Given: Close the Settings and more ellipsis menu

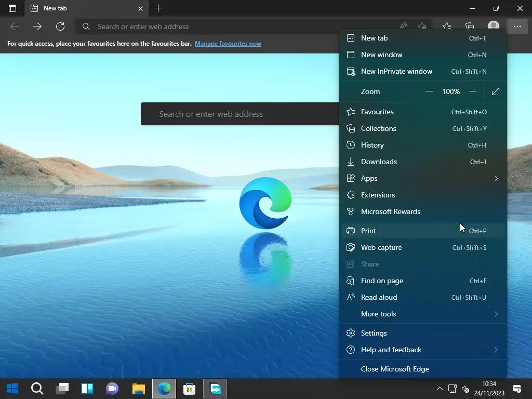Looking at the screenshot, I should click(517, 26).
